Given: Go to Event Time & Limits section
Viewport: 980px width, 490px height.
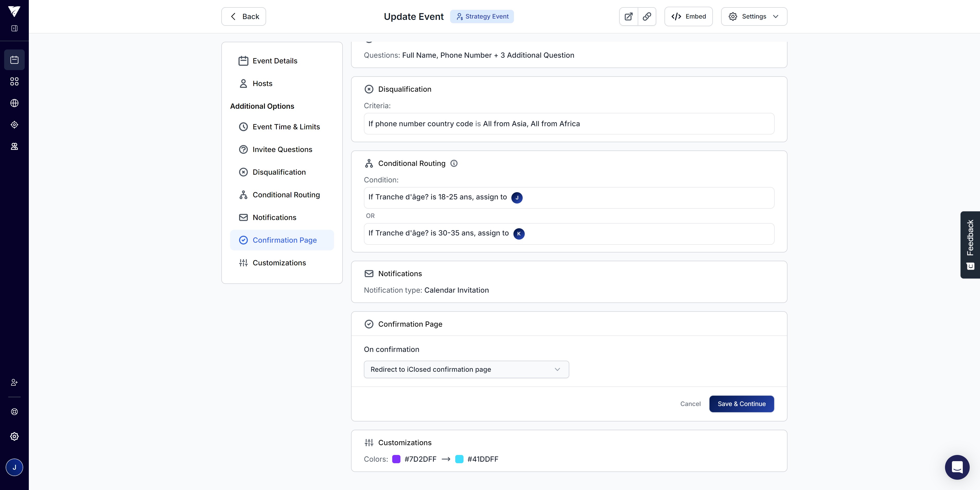Looking at the screenshot, I should click(x=286, y=127).
